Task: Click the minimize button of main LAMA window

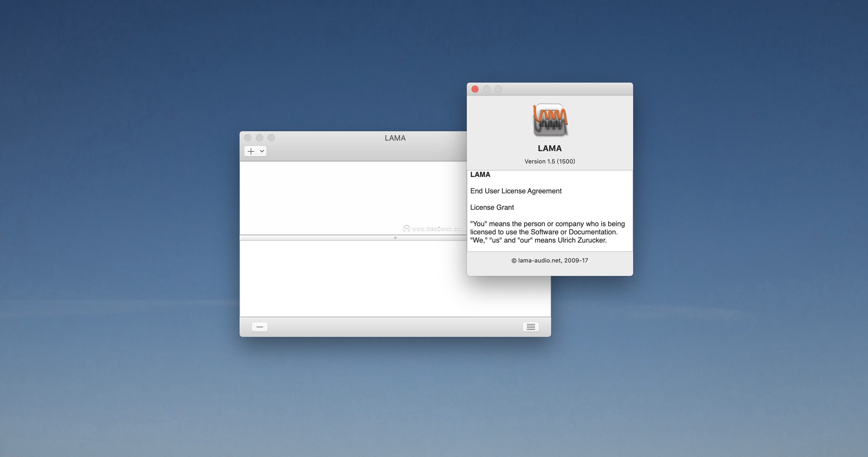Action: click(259, 137)
